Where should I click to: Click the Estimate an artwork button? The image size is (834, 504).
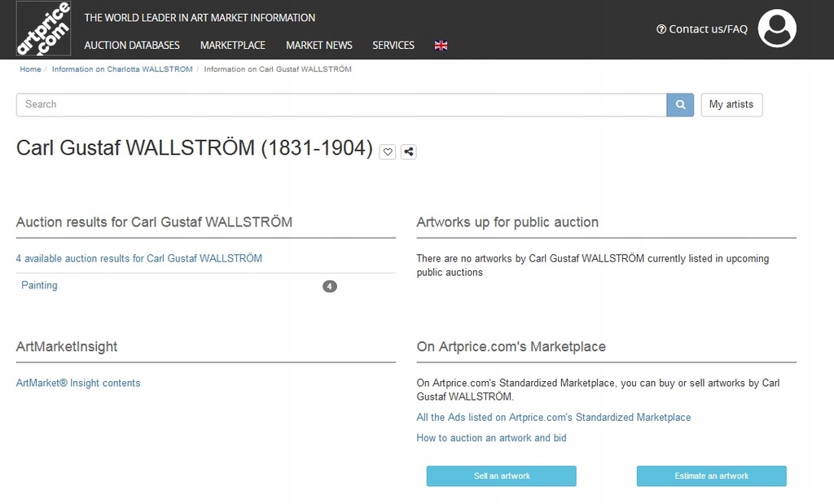(x=712, y=476)
